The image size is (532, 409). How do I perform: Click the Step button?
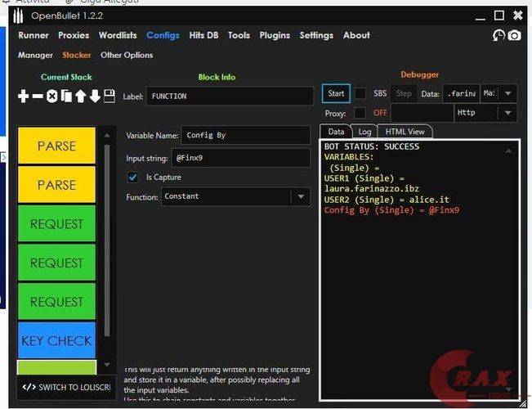tap(404, 93)
